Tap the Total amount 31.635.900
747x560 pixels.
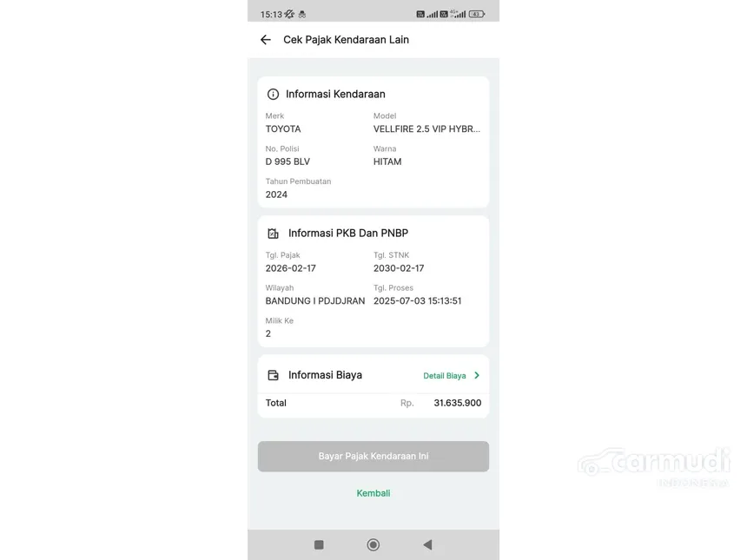(458, 403)
